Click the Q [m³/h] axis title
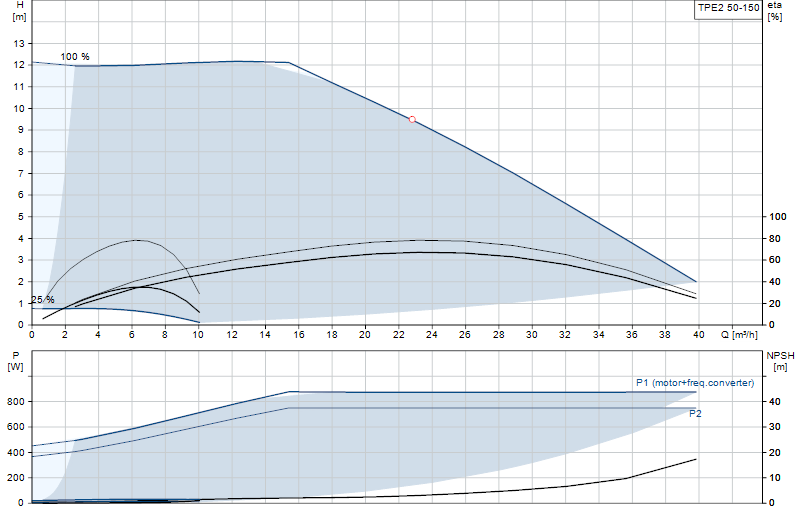Viewport: 800px width, 520px height. pyautogui.click(x=739, y=335)
